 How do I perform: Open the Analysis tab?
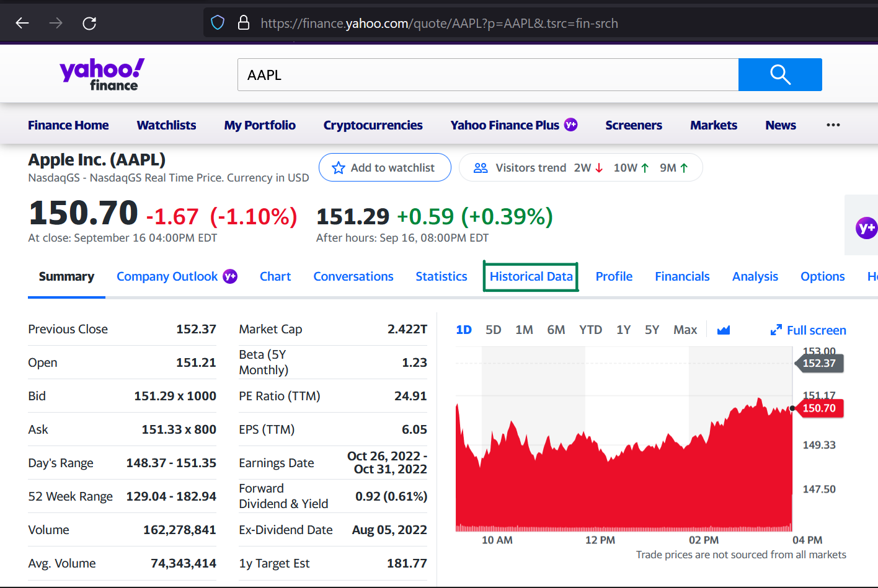click(x=755, y=276)
